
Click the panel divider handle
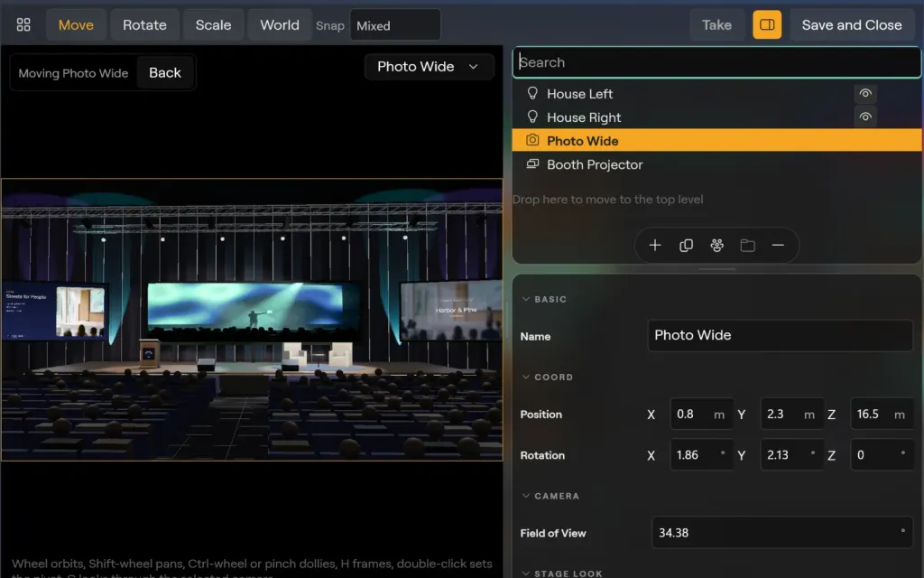716,269
